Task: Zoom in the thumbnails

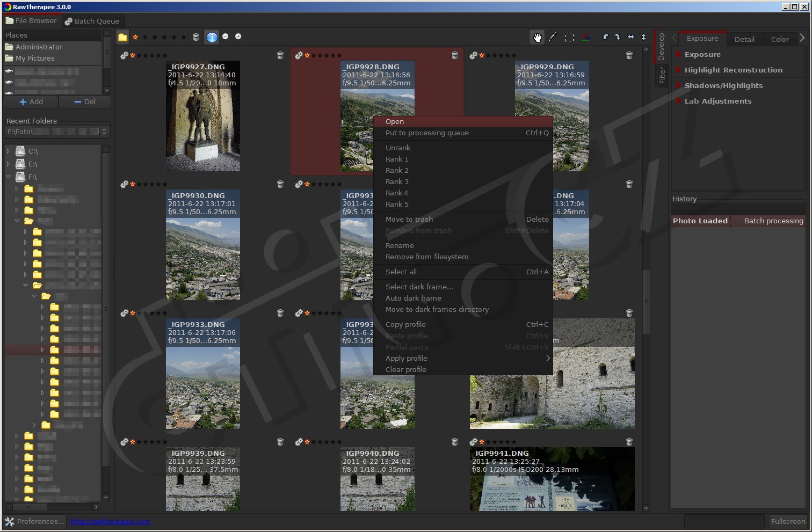Action: pyautogui.click(x=238, y=37)
